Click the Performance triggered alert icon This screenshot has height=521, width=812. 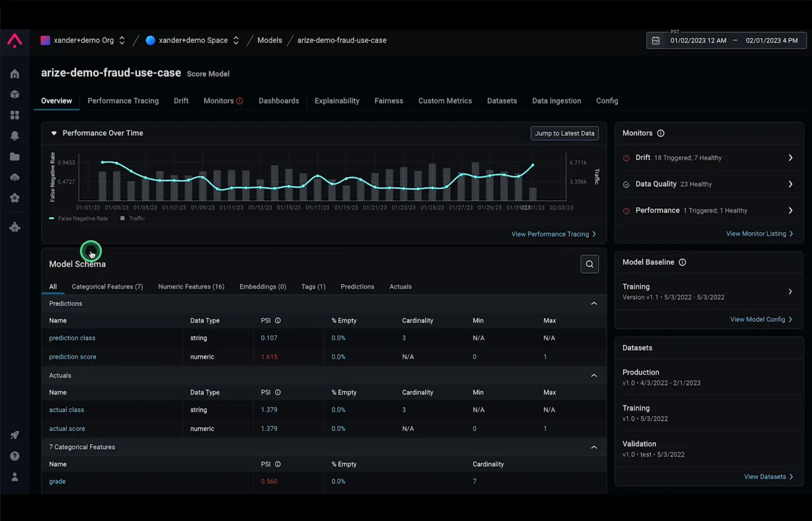tap(626, 210)
